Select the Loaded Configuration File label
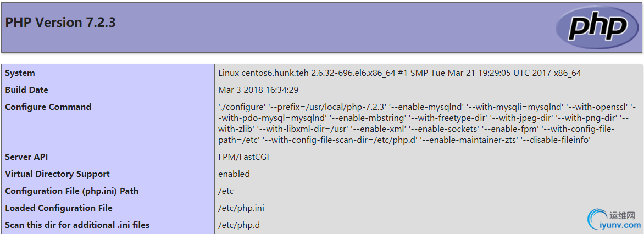This screenshot has height=234, width=644. click(x=59, y=208)
